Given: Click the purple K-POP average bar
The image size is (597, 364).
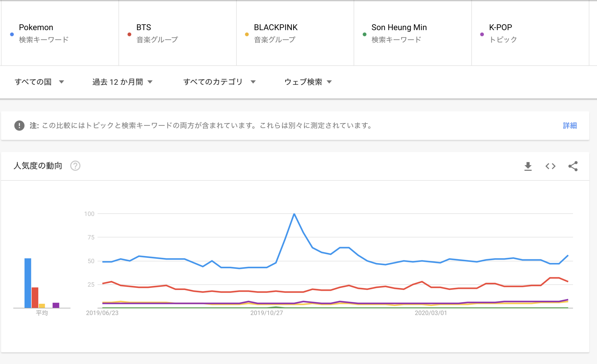Looking at the screenshot, I should pos(56,305).
